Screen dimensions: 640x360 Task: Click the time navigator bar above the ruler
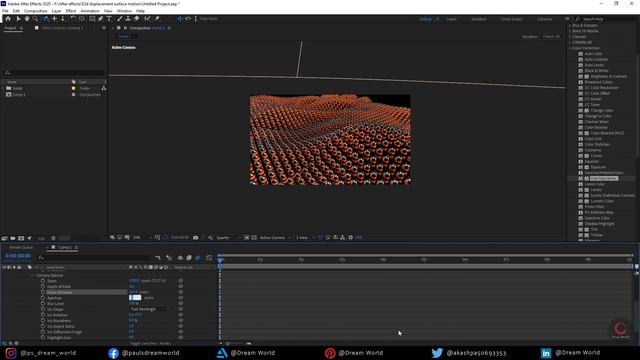point(426,255)
